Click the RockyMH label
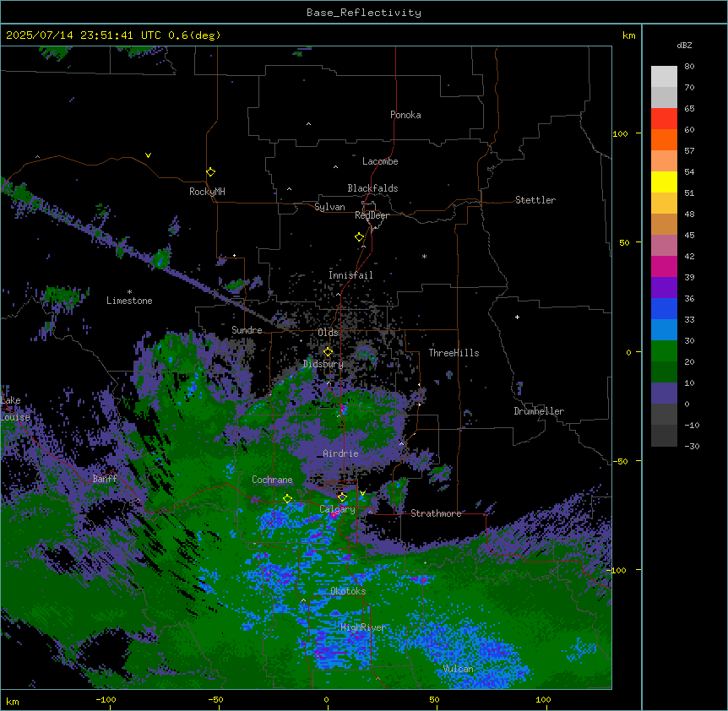The width and height of the screenshot is (728, 711). pyautogui.click(x=207, y=192)
